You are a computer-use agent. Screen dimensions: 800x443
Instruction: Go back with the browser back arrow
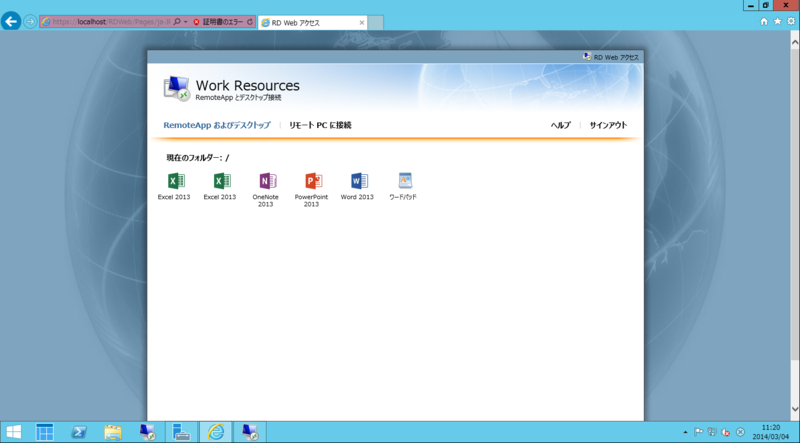click(x=11, y=21)
